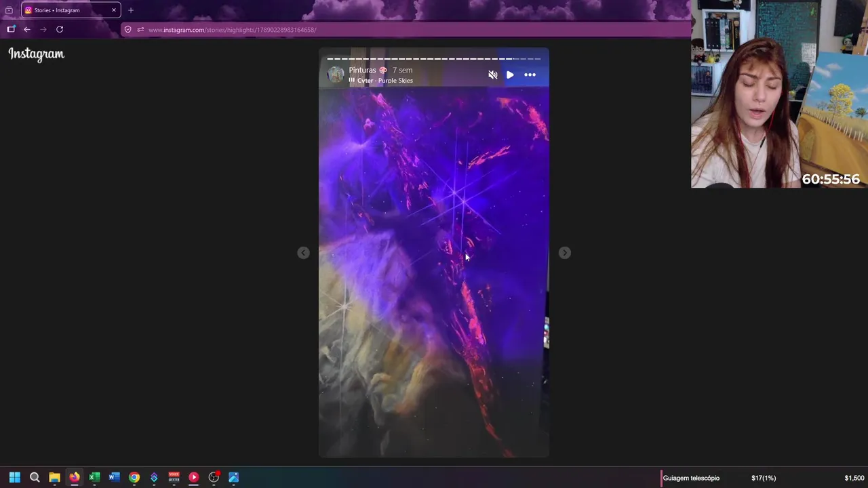The image size is (868, 488).
Task: Open the purple diamond app in taskbar
Action: point(154,477)
